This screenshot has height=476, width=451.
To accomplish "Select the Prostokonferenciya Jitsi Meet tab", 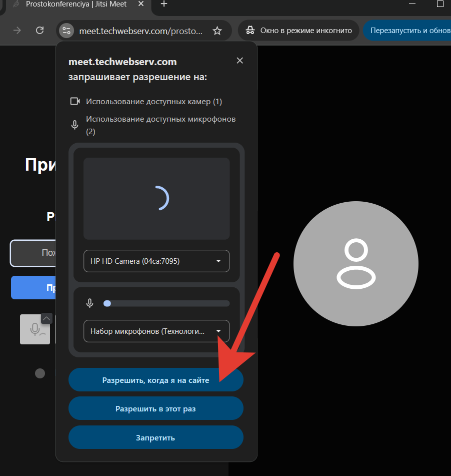I will [75, 4].
